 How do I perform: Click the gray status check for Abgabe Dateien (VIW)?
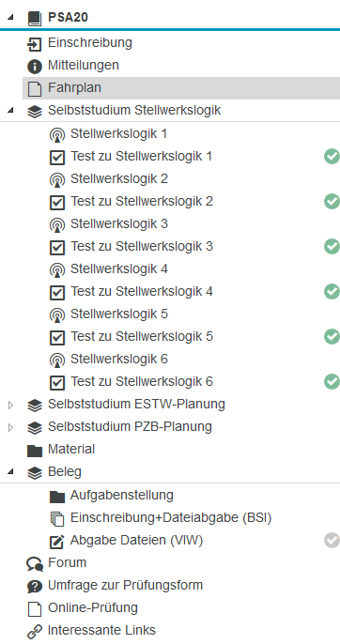[332, 540]
